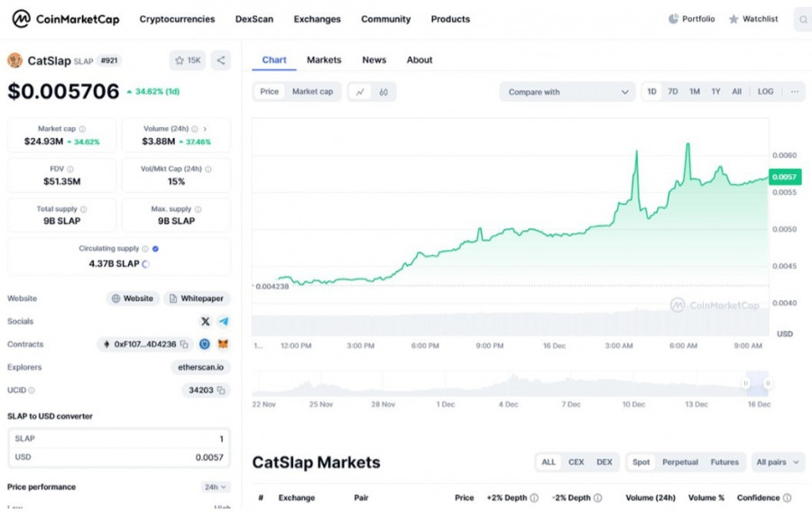The image size is (812, 515).
Task: Expand the All pairs dropdown
Action: (779, 462)
